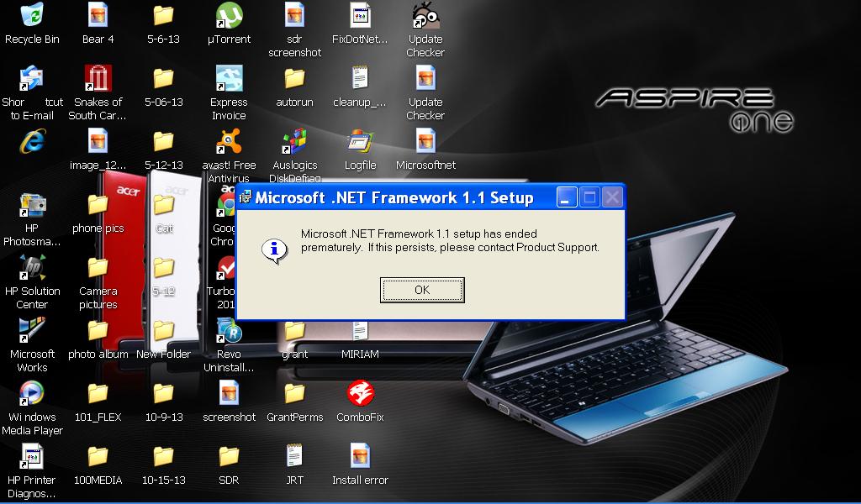This screenshot has width=861, height=504.
Task: Select the Cat folder
Action: click(163, 205)
